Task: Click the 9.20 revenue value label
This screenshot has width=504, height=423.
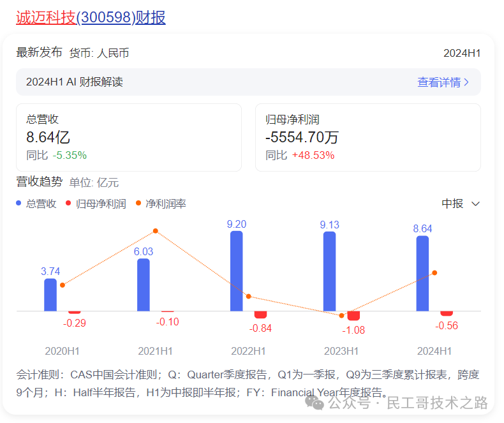Action: pos(237,224)
